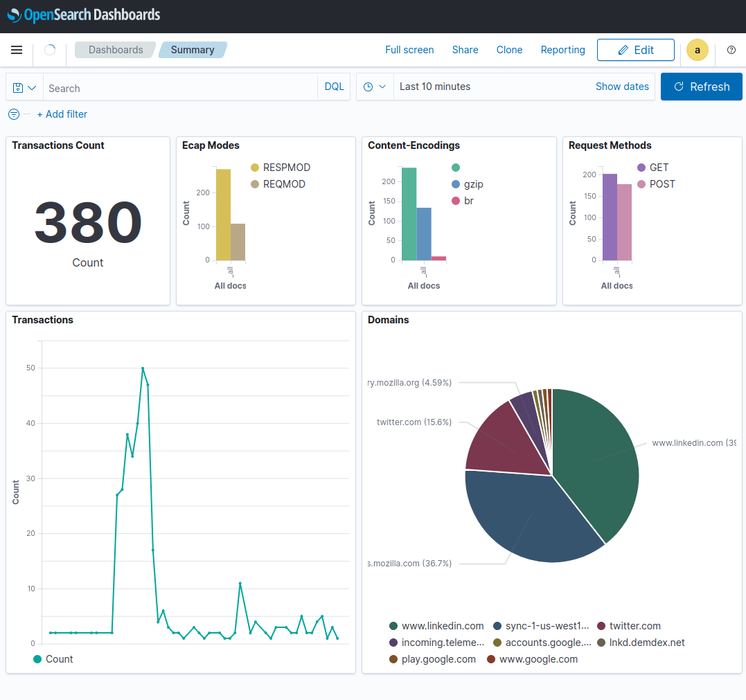The width and height of the screenshot is (746, 700).
Task: Toggle GET legend color dot
Action: (x=641, y=168)
